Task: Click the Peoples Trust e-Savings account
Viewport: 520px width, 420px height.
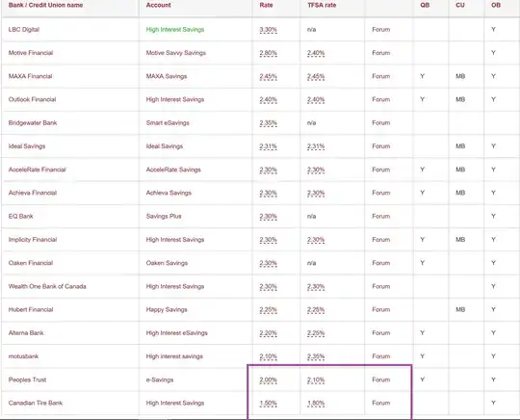Action: click(x=160, y=380)
